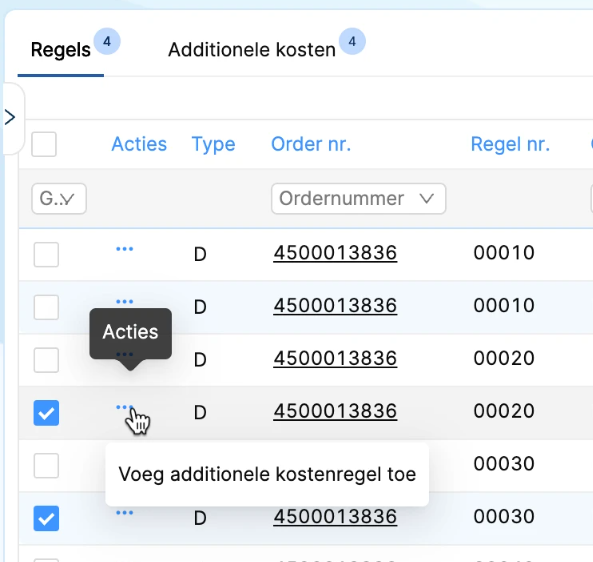Tick the select-all checkbox in the header
593x562 pixels.
[x=44, y=144]
